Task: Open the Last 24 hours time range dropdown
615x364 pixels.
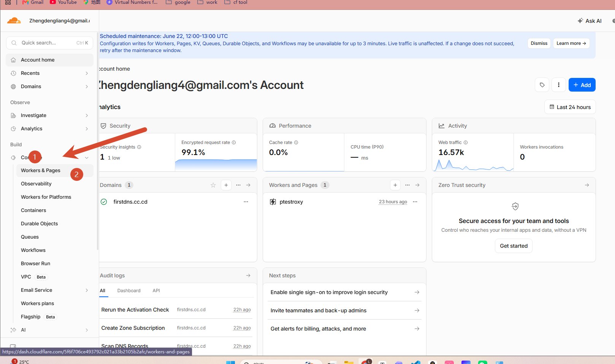Action: click(570, 107)
